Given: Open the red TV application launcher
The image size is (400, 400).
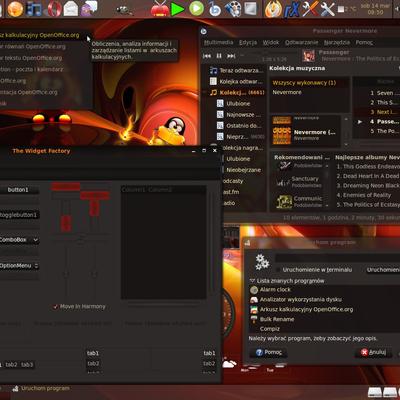Looking at the screenshot, I should tap(159, 9).
